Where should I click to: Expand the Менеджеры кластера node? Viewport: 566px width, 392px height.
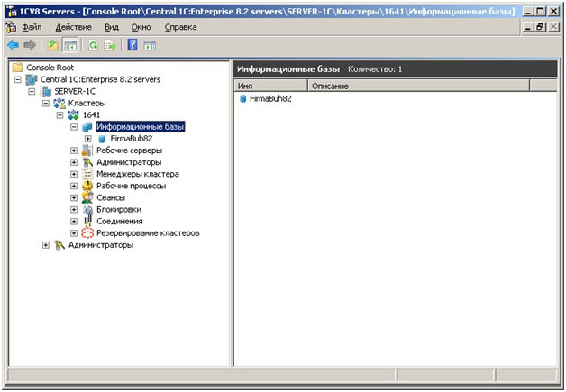point(74,174)
